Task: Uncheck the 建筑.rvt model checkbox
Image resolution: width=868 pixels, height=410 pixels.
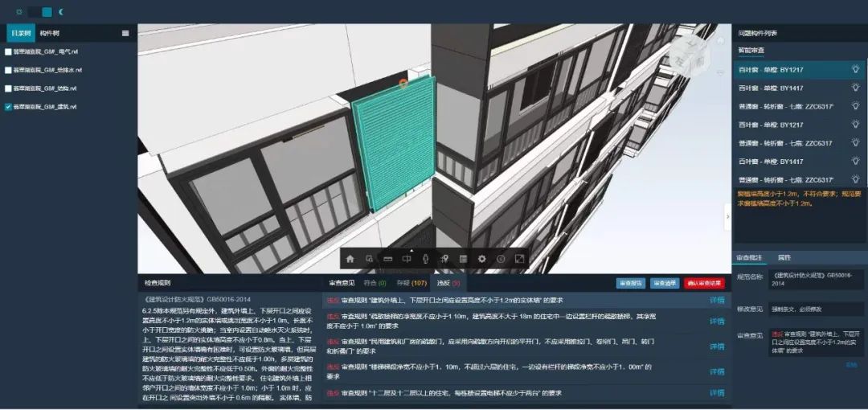Action: 8,107
